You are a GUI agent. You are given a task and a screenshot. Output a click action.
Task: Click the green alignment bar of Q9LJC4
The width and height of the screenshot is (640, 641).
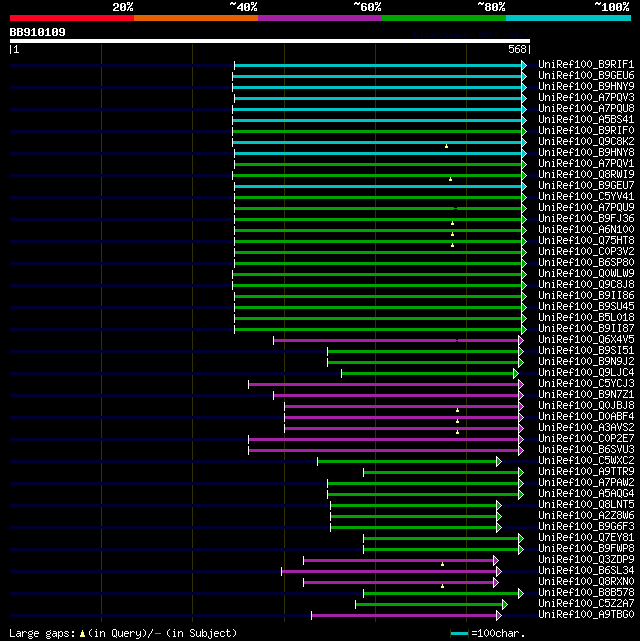427,373
